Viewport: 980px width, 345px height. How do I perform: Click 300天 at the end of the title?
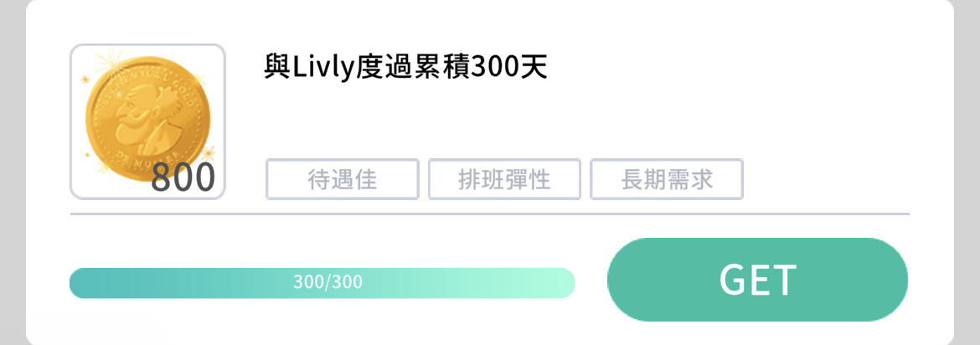coord(508,67)
